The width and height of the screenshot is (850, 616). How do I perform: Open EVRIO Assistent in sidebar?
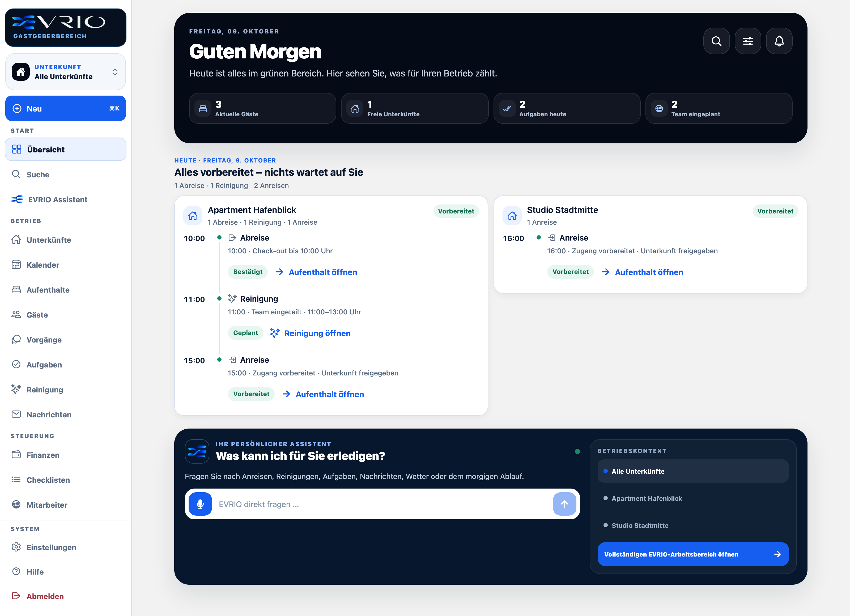click(66, 199)
